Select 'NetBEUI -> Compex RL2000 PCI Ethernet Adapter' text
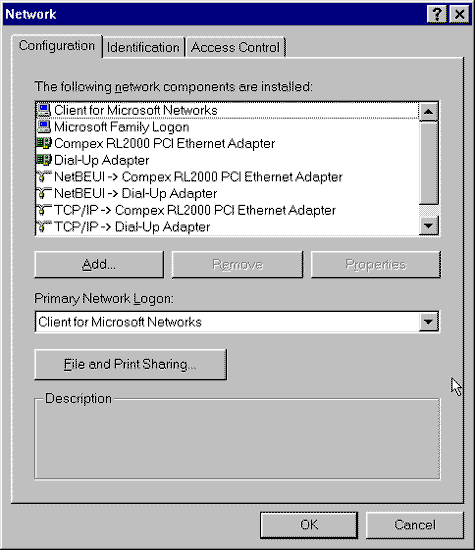This screenshot has height=550, width=475. 198,177
